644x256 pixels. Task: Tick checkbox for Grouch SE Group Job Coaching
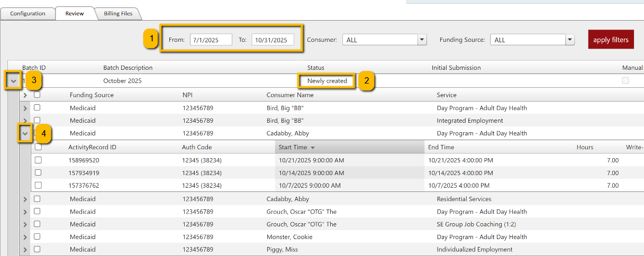click(x=38, y=224)
